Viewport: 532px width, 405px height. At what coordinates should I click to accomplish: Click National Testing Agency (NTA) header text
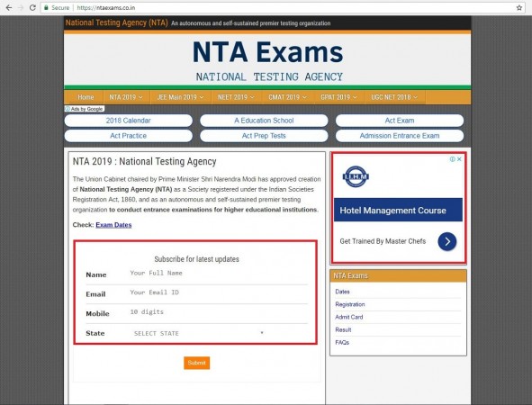pyautogui.click(x=116, y=22)
